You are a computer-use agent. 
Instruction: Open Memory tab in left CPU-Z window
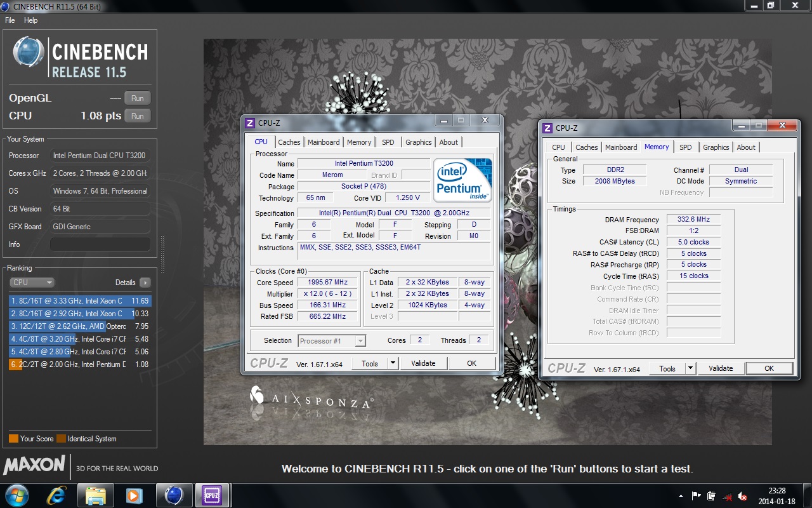tap(359, 142)
